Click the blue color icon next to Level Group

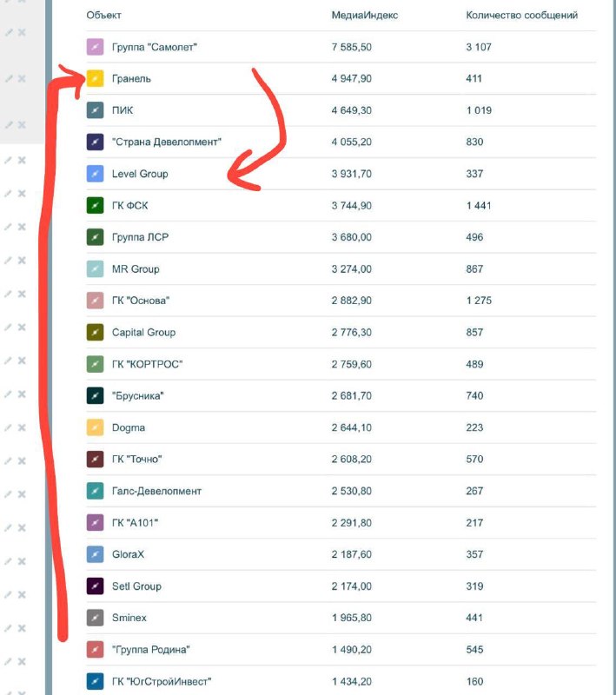95,174
